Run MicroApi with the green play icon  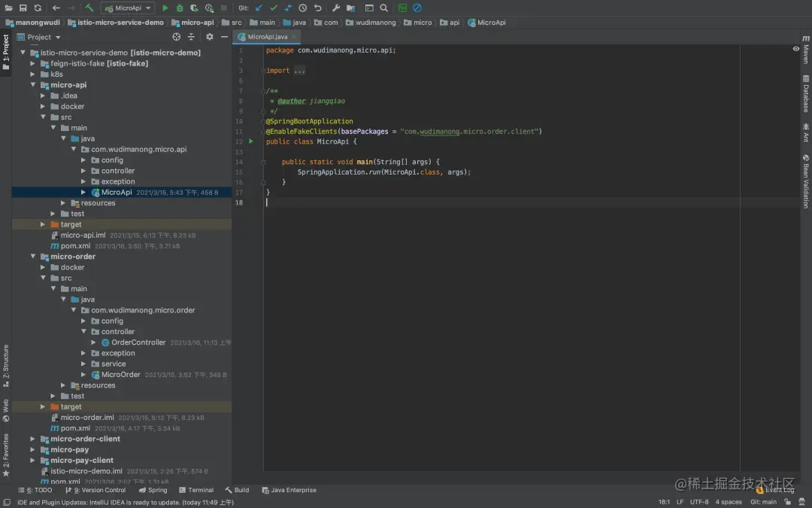pyautogui.click(x=165, y=8)
